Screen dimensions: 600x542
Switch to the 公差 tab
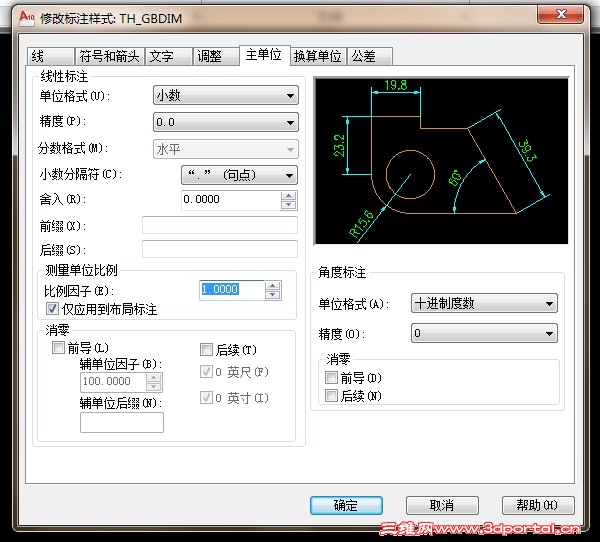(369, 57)
